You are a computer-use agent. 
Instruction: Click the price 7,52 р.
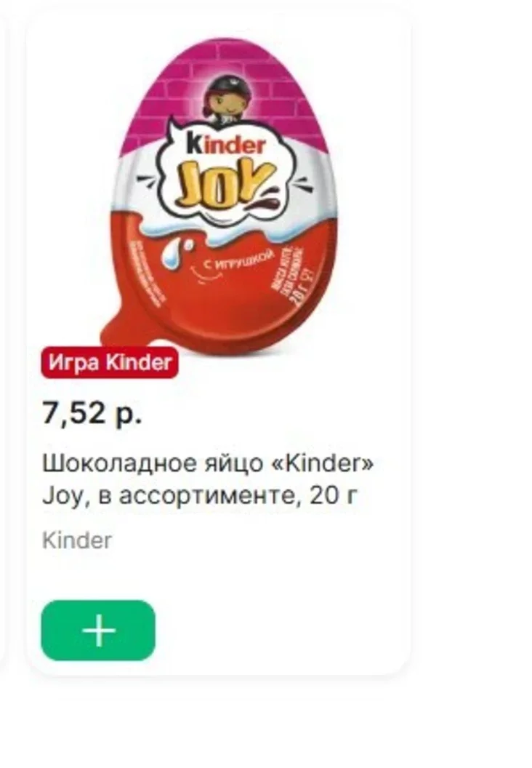pos(92,413)
